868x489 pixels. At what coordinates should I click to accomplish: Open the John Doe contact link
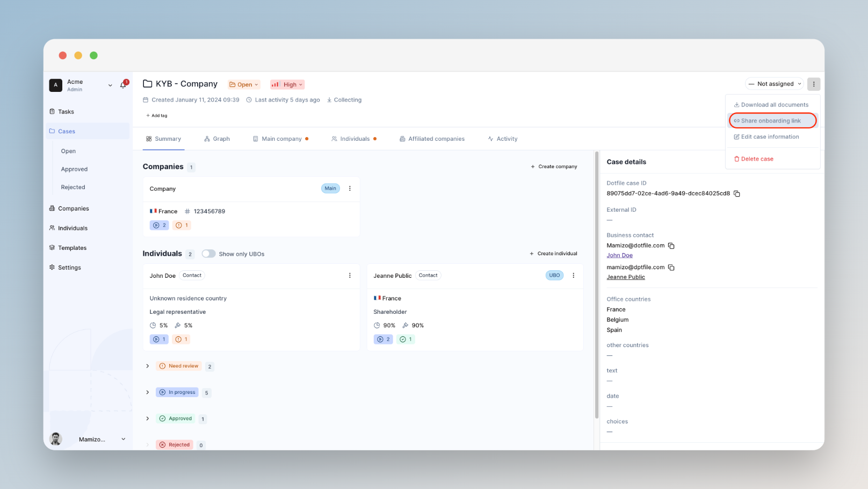click(x=619, y=256)
